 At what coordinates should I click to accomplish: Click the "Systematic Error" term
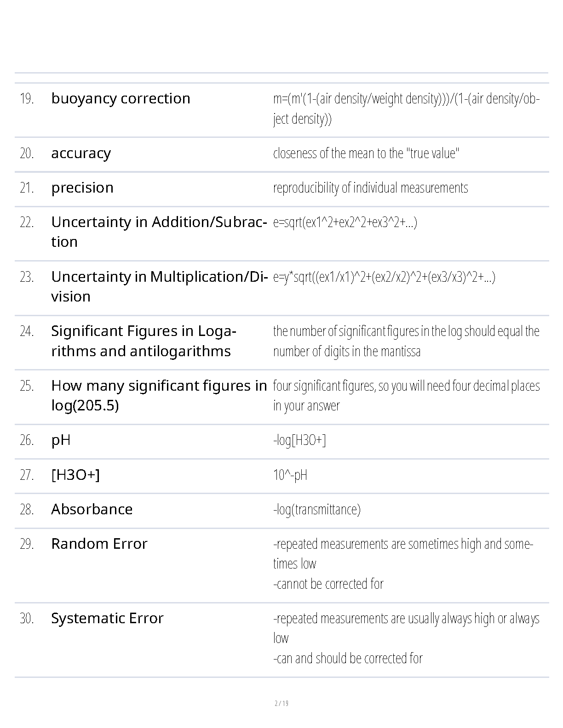click(107, 618)
